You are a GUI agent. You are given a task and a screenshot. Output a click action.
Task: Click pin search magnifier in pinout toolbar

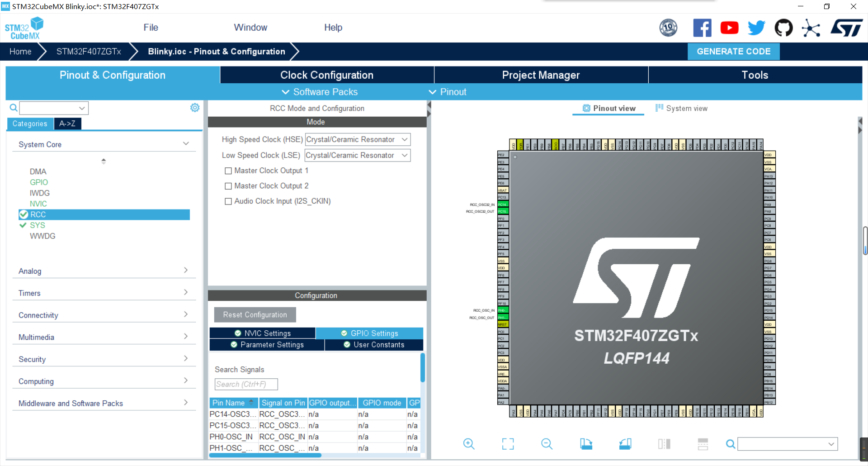point(730,444)
